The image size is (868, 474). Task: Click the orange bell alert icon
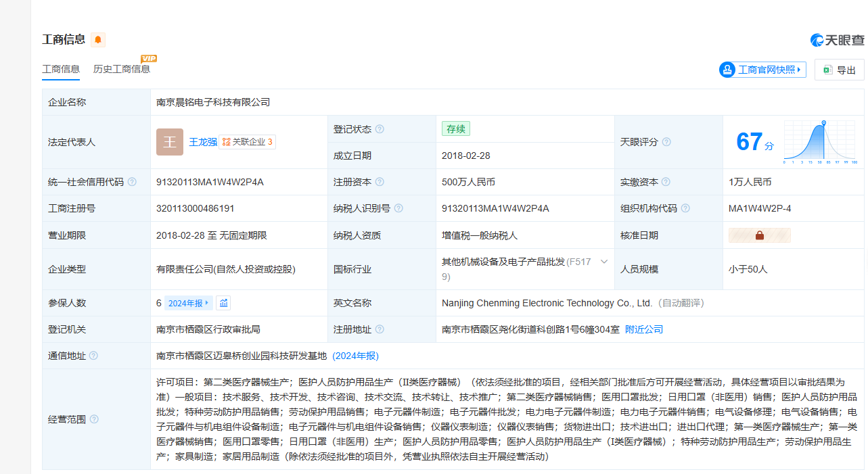[98, 40]
